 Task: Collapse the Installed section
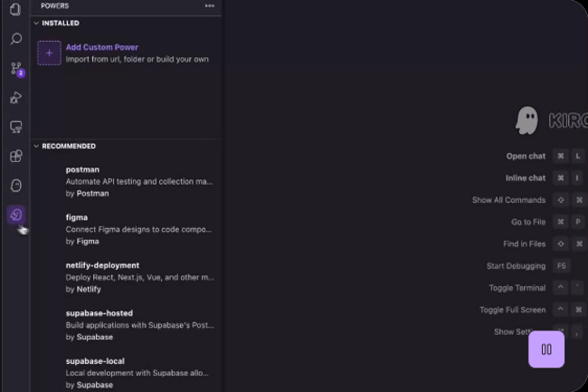(x=36, y=23)
